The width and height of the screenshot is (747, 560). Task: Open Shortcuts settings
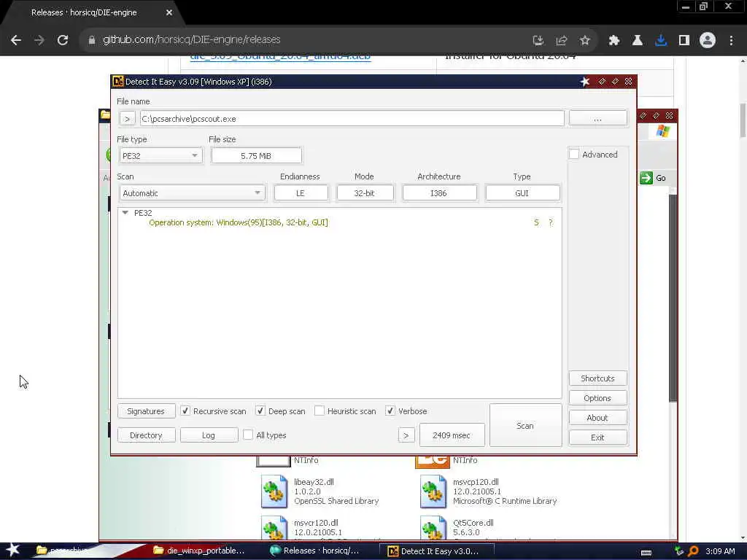pos(598,378)
